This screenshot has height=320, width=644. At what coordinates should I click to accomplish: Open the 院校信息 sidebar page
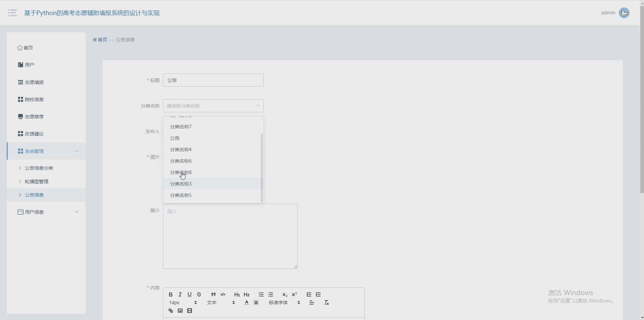46,99
